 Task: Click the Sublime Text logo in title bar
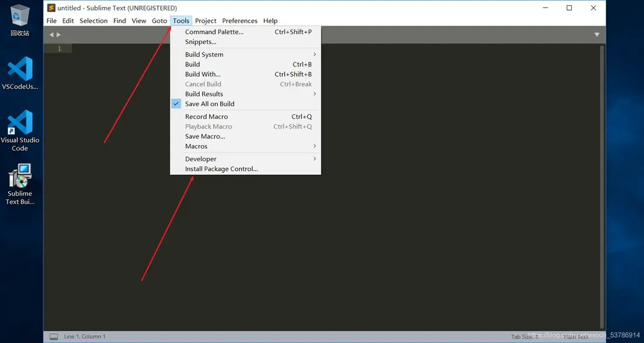click(52, 8)
